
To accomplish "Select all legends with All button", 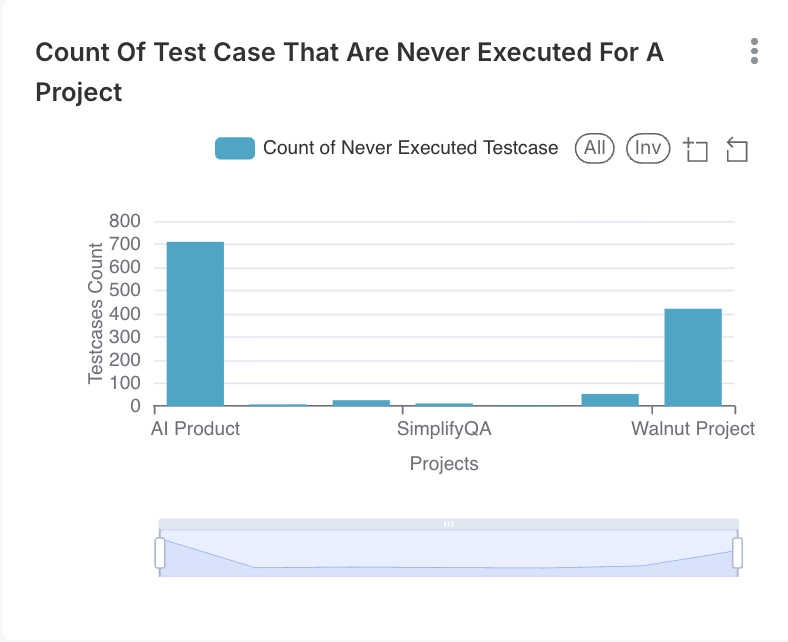I will pyautogui.click(x=595, y=148).
